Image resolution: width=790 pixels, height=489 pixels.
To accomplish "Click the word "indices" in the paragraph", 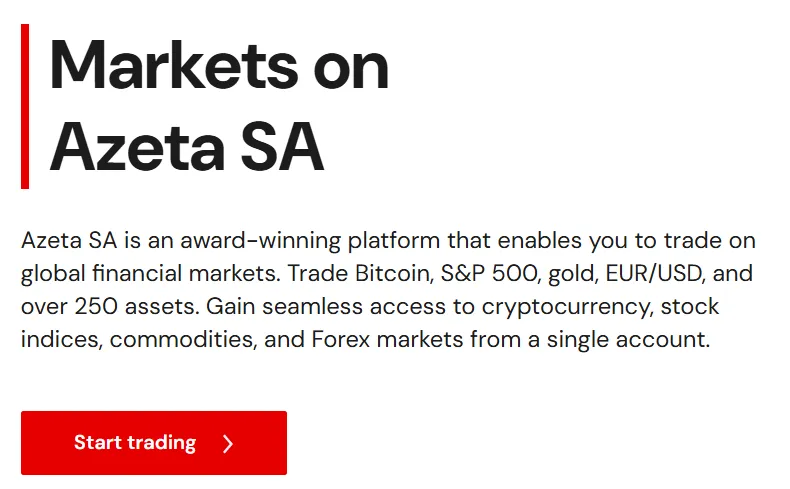I will coord(60,340).
